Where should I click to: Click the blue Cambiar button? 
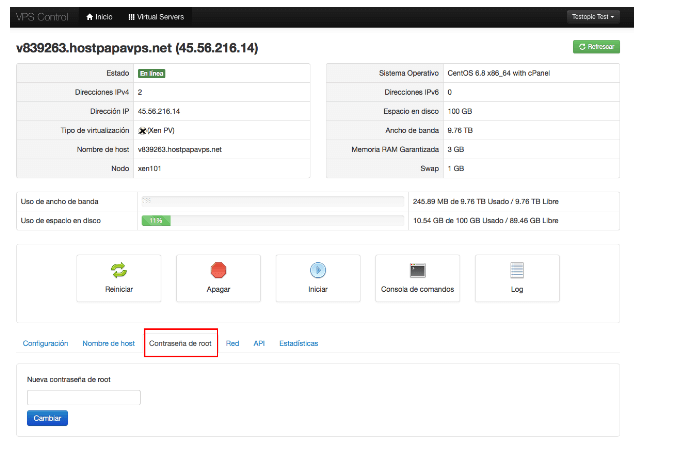coord(47,418)
